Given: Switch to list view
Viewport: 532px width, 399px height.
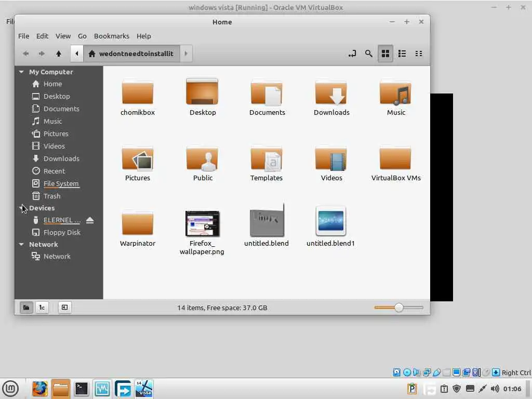Looking at the screenshot, I should (x=402, y=54).
